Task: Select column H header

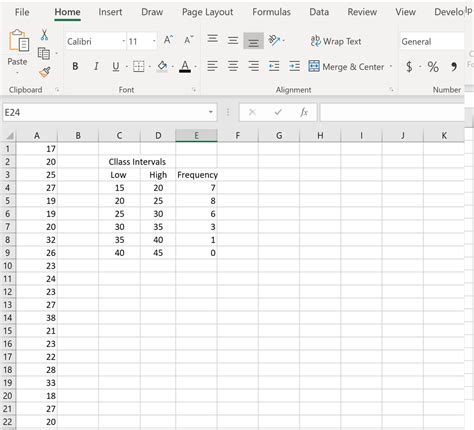Action: click(320, 136)
